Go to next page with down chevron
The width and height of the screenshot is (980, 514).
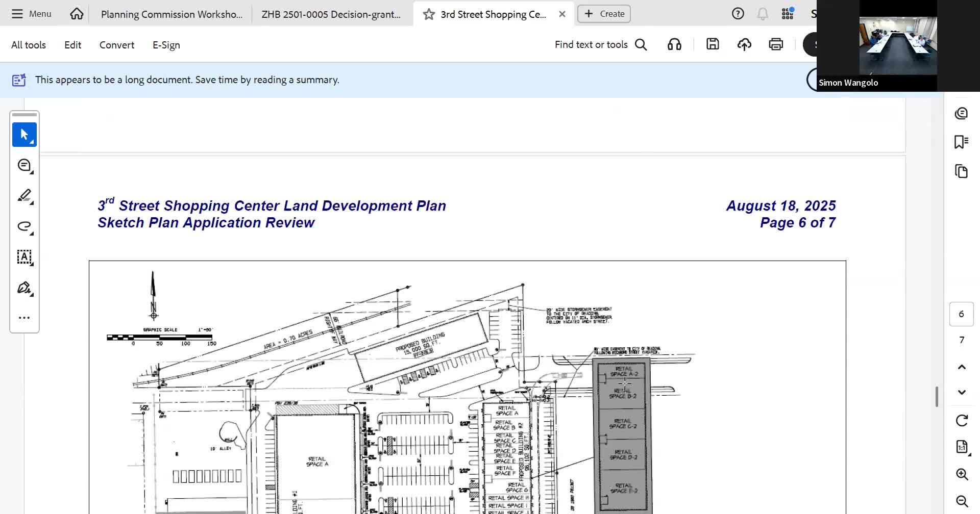tap(962, 392)
